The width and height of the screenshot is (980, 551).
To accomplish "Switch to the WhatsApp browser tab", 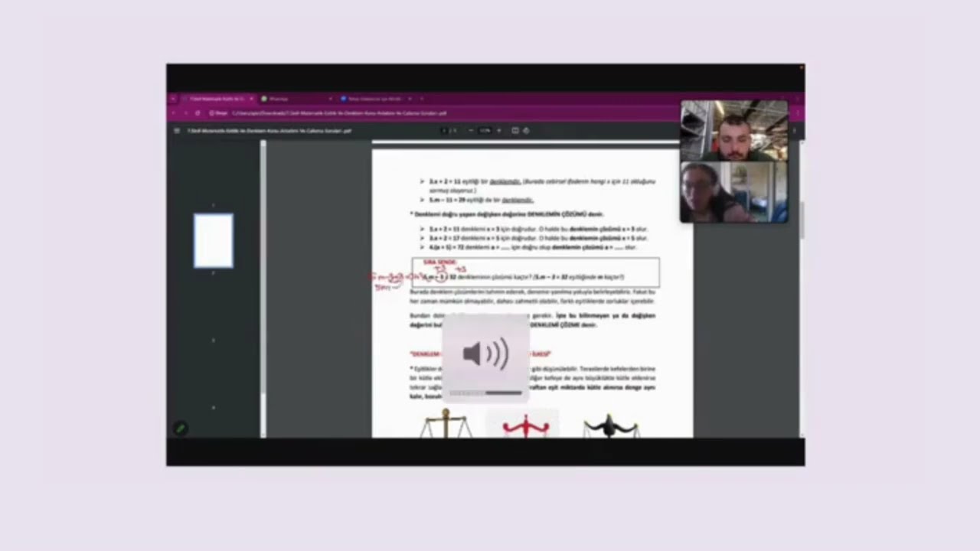I will tap(296, 99).
